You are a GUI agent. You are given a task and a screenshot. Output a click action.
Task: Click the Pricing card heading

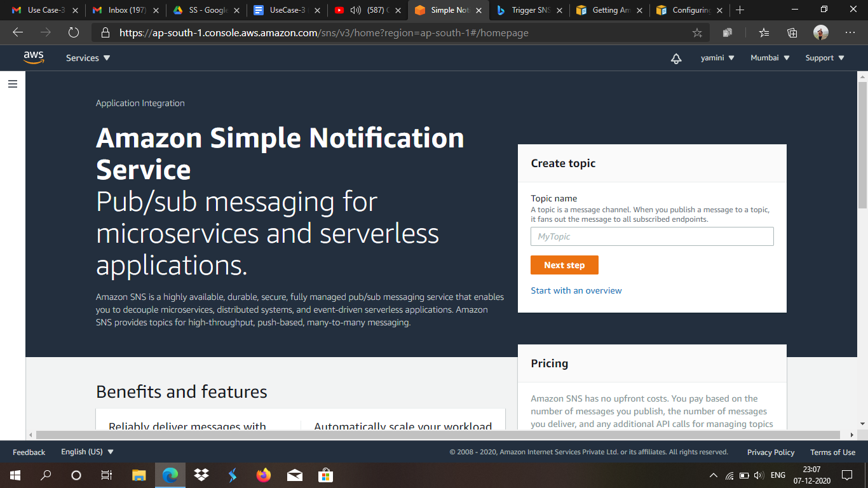(x=550, y=363)
